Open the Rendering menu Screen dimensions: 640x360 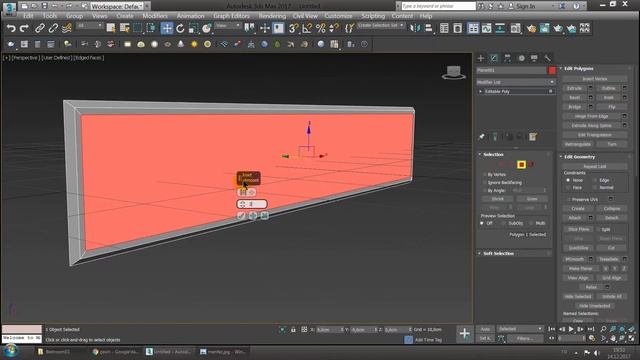[272, 16]
